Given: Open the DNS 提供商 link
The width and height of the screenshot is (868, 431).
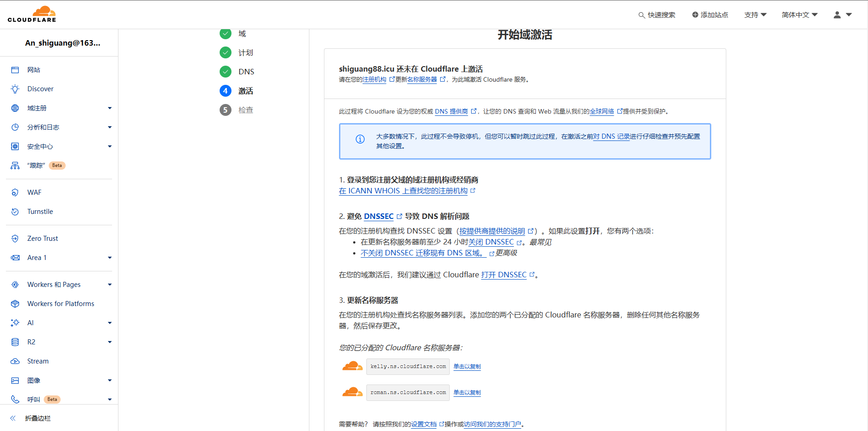Looking at the screenshot, I should point(452,111).
